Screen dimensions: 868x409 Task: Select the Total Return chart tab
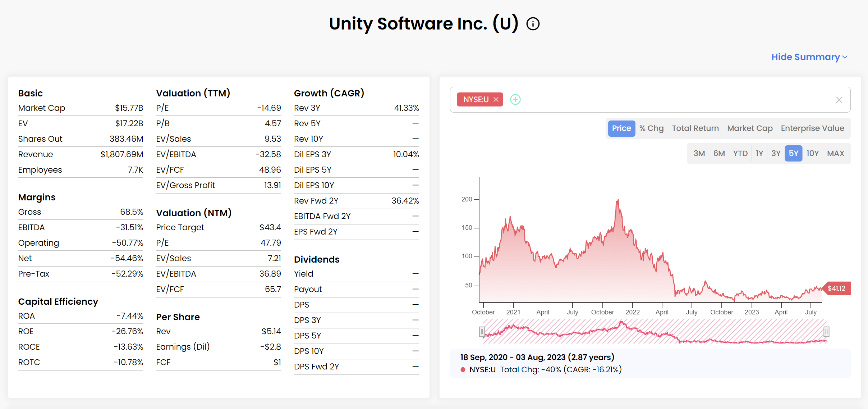click(x=695, y=128)
